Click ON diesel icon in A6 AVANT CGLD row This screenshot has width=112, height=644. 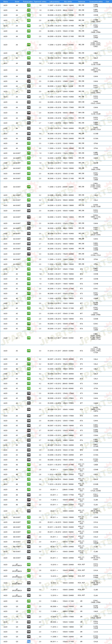pos(29,537)
